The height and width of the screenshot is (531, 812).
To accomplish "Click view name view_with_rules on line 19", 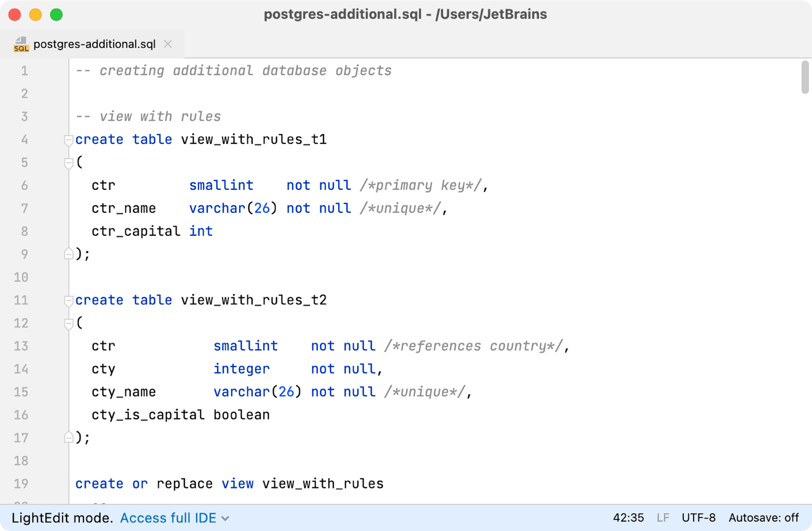I will 323,484.
